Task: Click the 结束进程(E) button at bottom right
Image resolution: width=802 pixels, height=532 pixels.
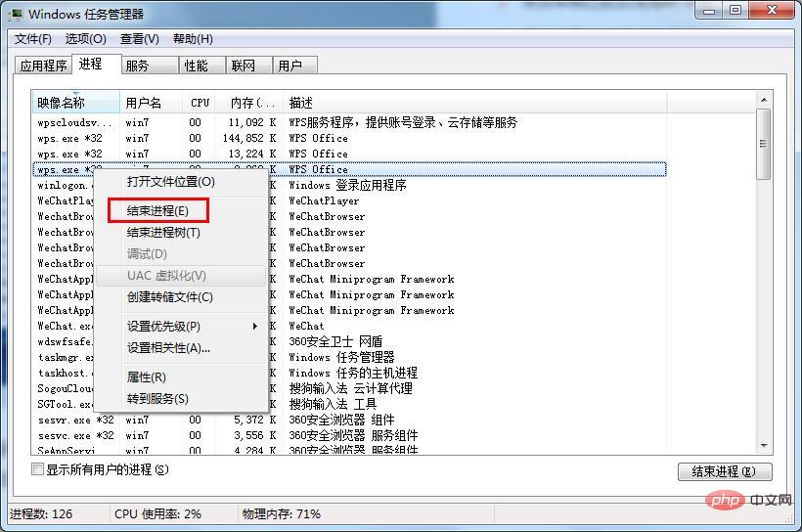Action: click(x=725, y=471)
